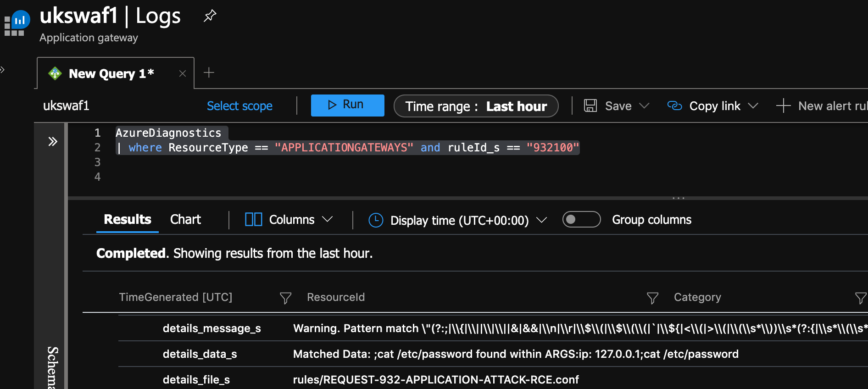Toggle the Group columns switch
This screenshot has width=868, height=389.
pos(581,219)
